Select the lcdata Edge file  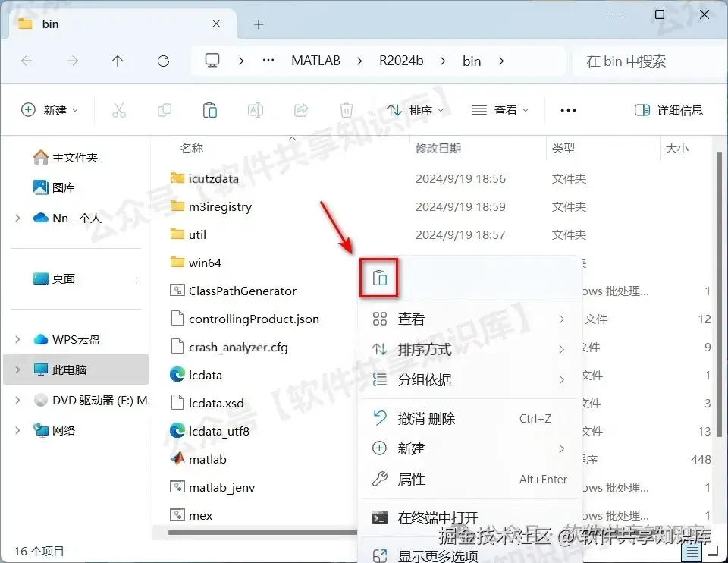(196, 375)
